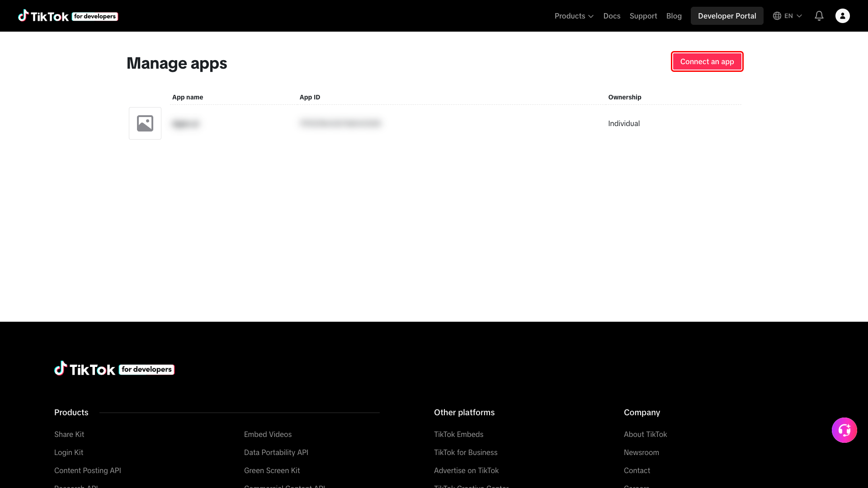The width and height of the screenshot is (868, 488).
Task: Open Blog in the top navigation
Action: click(x=674, y=16)
